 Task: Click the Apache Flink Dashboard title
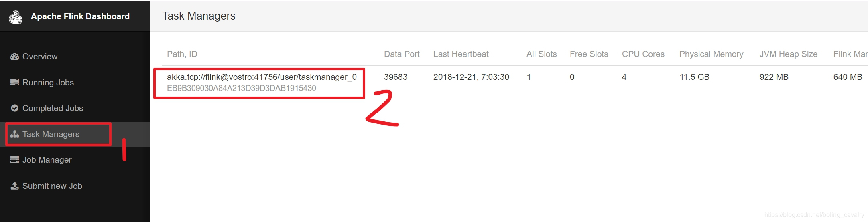click(80, 16)
